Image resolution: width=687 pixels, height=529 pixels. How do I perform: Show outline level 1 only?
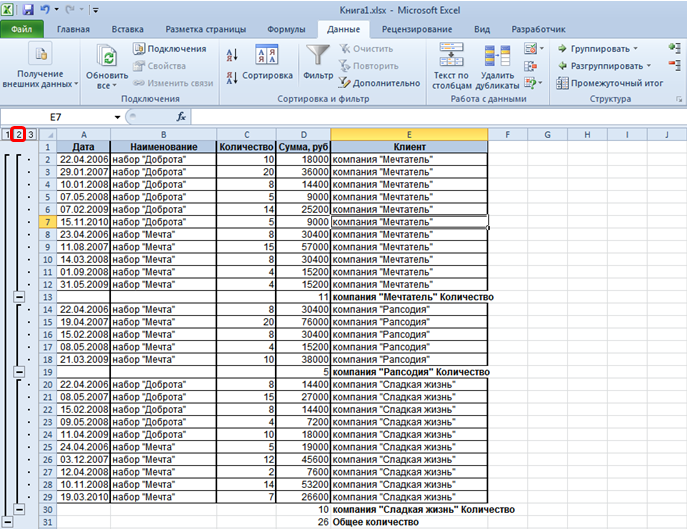[7, 134]
